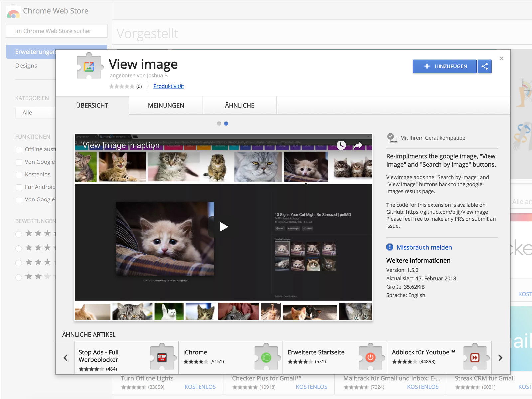Click Mailtrack für Gmail und Inbox listing
This screenshot has height=399, width=532.
click(392, 378)
